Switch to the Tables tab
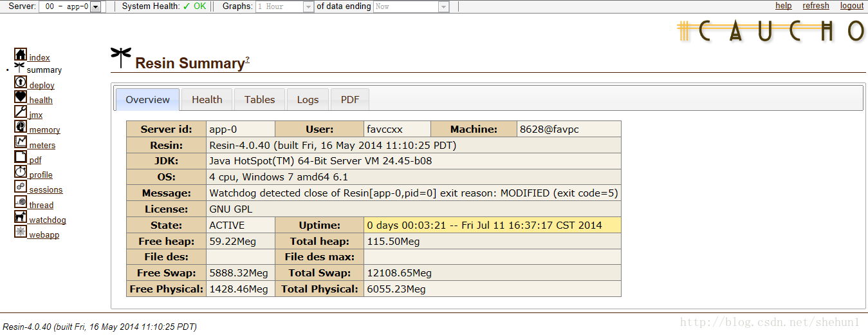This screenshot has height=335, width=868. (259, 100)
